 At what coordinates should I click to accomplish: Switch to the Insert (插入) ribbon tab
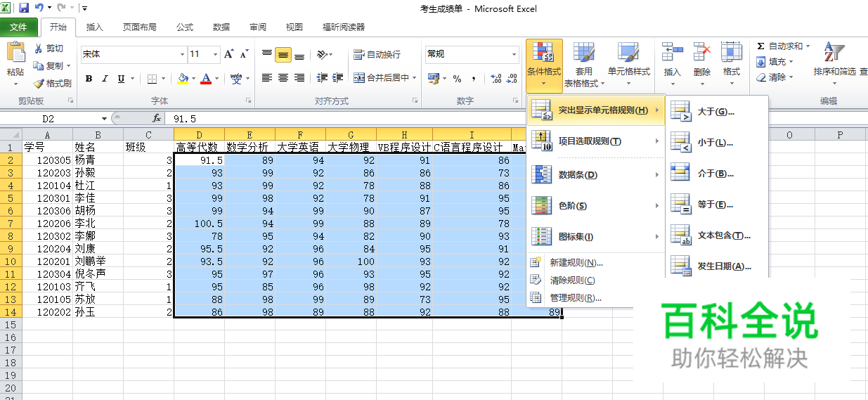(94, 27)
